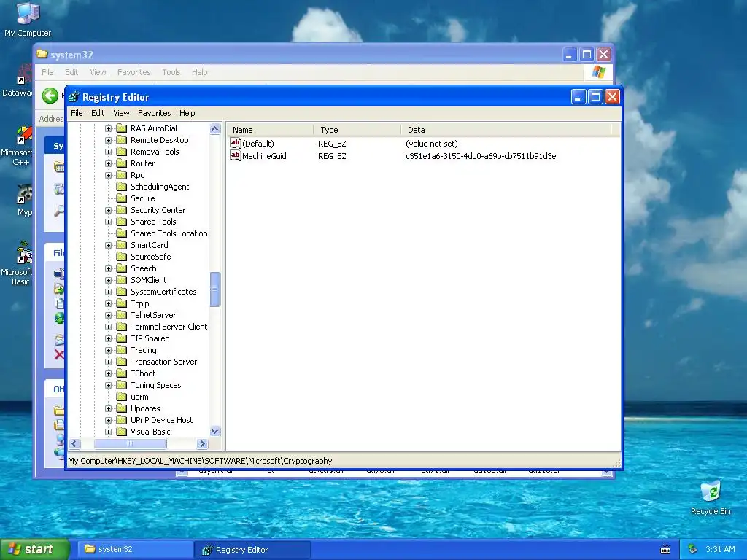Open the Recycle Bin on desktop
Image resolution: width=747 pixels, height=560 pixels.
tap(711, 498)
